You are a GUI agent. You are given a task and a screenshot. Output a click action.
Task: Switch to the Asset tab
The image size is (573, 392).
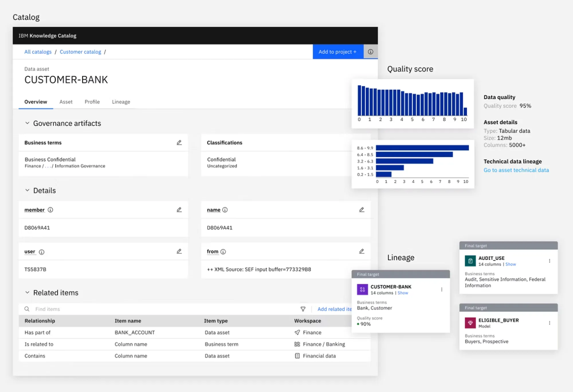coord(66,102)
